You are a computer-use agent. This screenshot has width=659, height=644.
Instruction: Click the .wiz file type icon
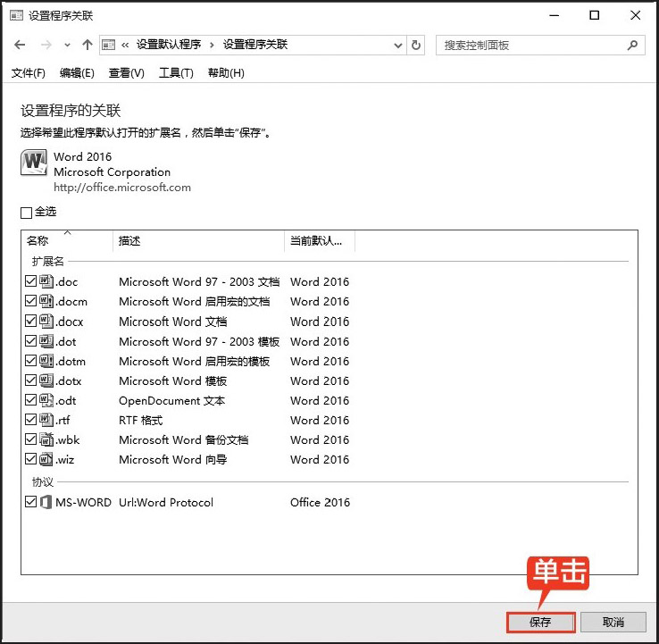pyautogui.click(x=46, y=459)
